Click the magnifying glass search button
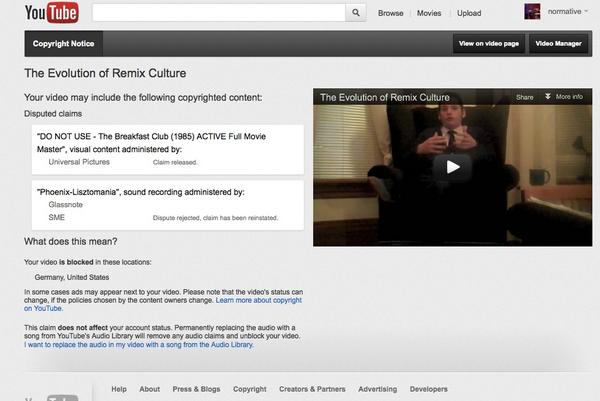The width and height of the screenshot is (600, 401). click(355, 13)
